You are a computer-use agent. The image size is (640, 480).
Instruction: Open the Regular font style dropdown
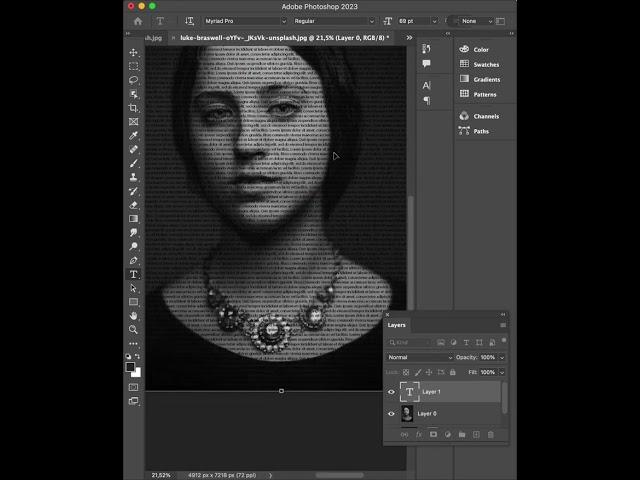coord(333,21)
